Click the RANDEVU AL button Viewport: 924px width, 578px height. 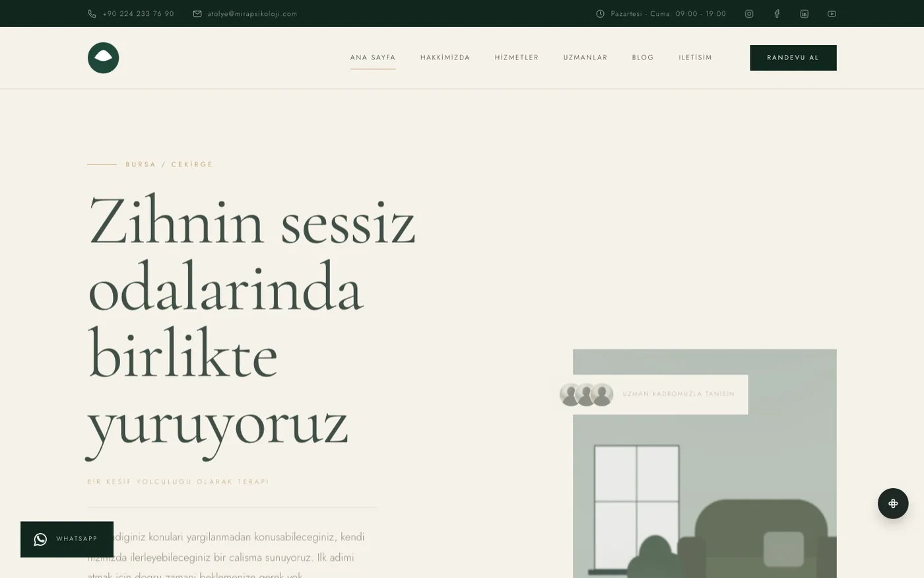coord(793,57)
